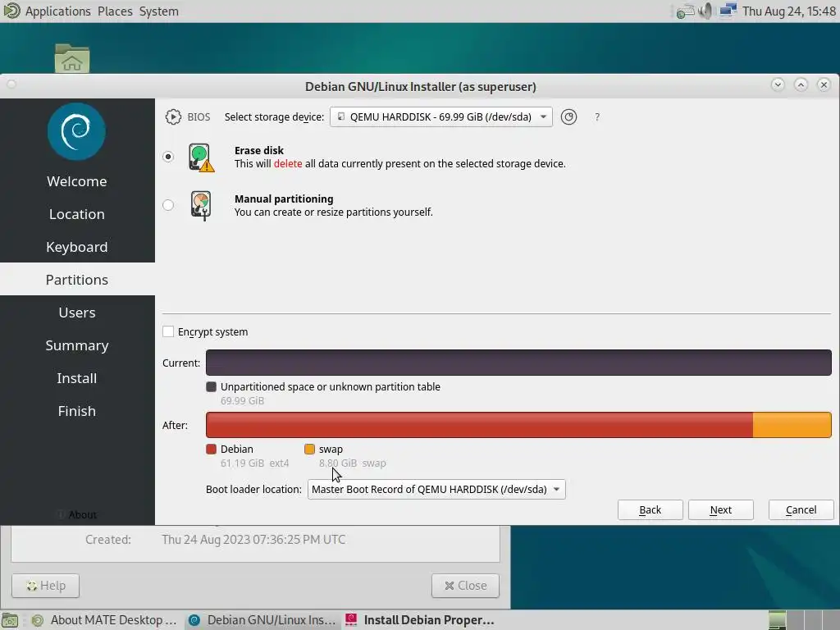Open the Applications menu
This screenshot has height=630, width=840.
58,11
